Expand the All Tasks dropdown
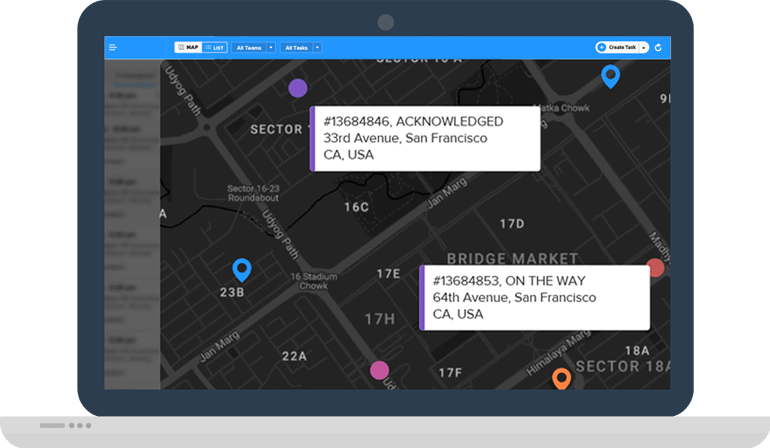This screenshot has height=448, width=770. pos(317,47)
